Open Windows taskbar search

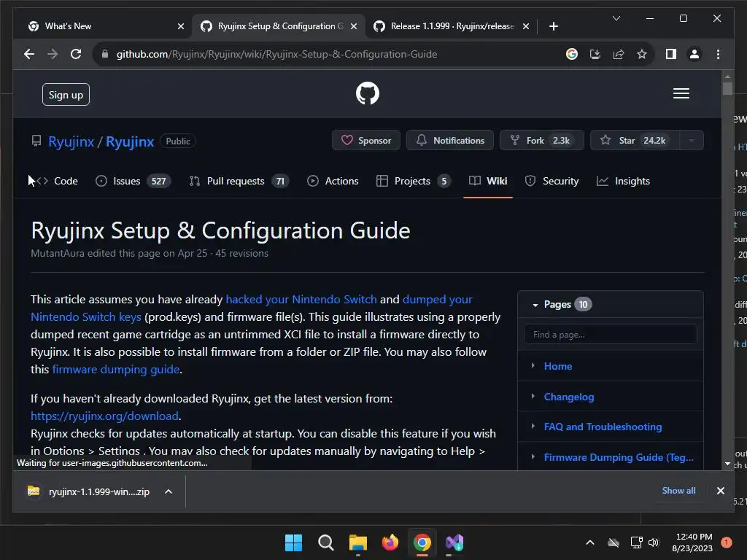pos(326,542)
